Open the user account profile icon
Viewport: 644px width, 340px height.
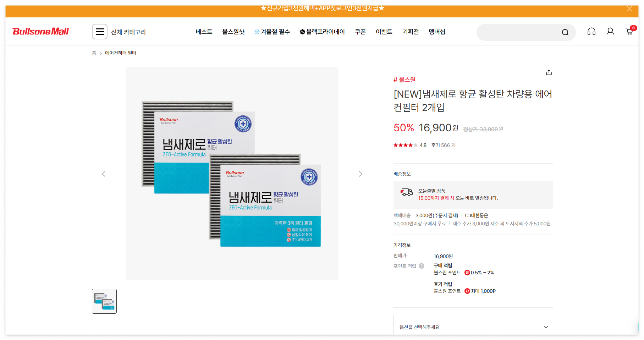click(x=610, y=32)
